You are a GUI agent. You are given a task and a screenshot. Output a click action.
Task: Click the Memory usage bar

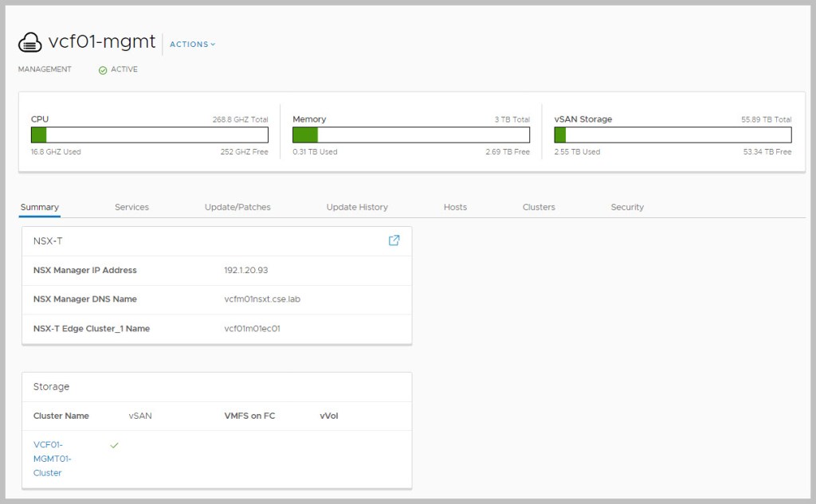[410, 135]
